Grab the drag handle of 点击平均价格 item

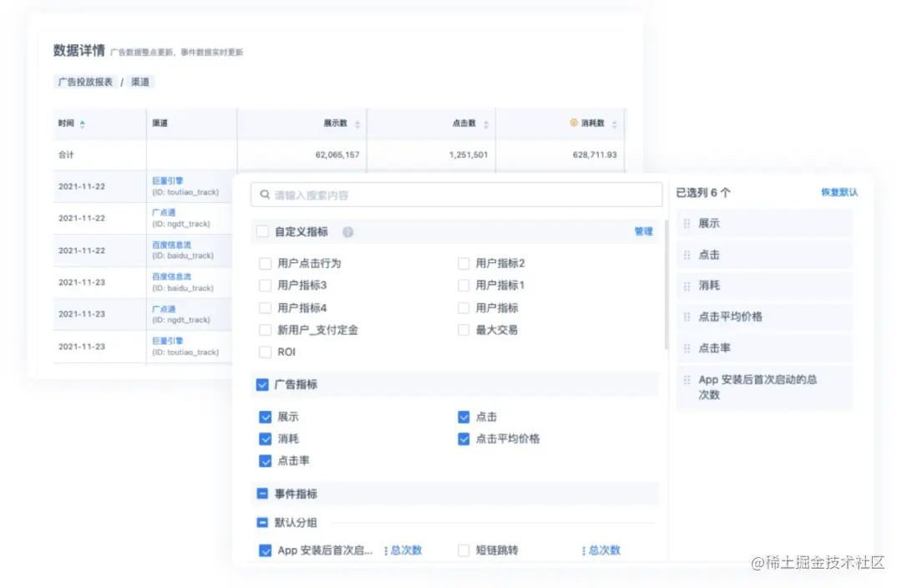tap(687, 317)
